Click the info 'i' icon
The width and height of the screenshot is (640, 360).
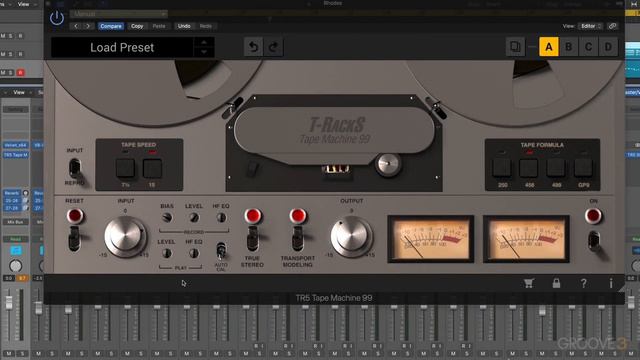611,283
